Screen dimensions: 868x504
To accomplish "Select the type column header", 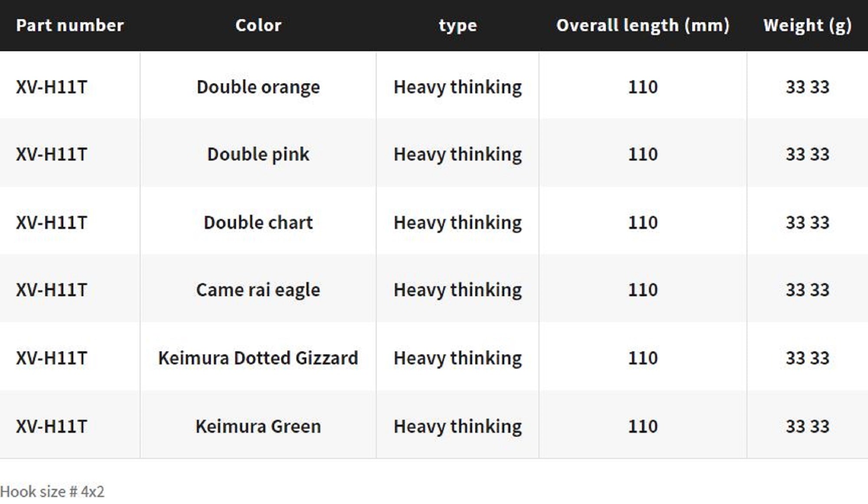I will 457,25.
